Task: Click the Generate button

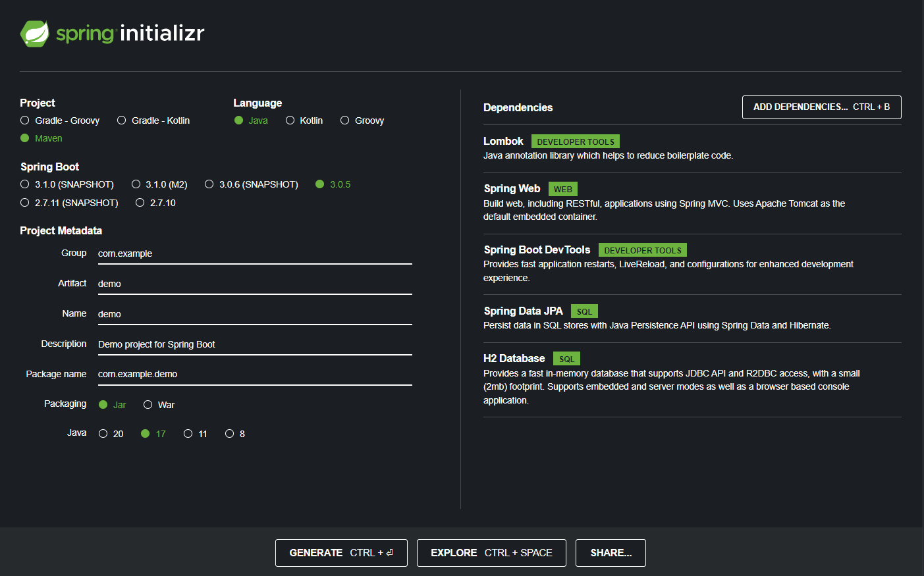Action: pos(341,553)
